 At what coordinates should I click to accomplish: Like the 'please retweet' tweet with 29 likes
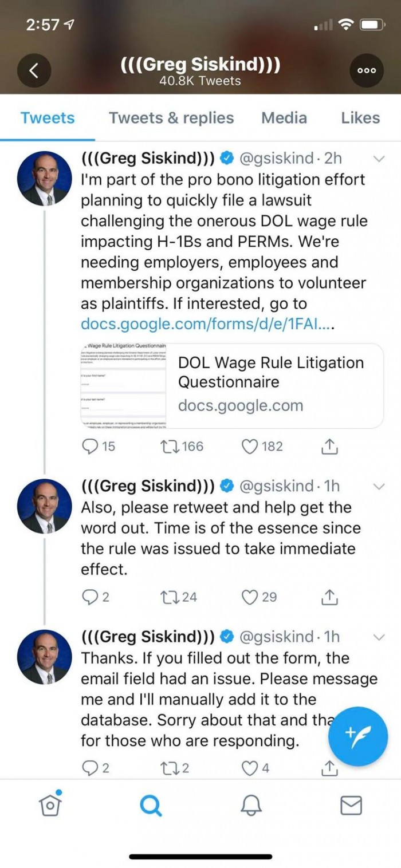click(x=250, y=597)
